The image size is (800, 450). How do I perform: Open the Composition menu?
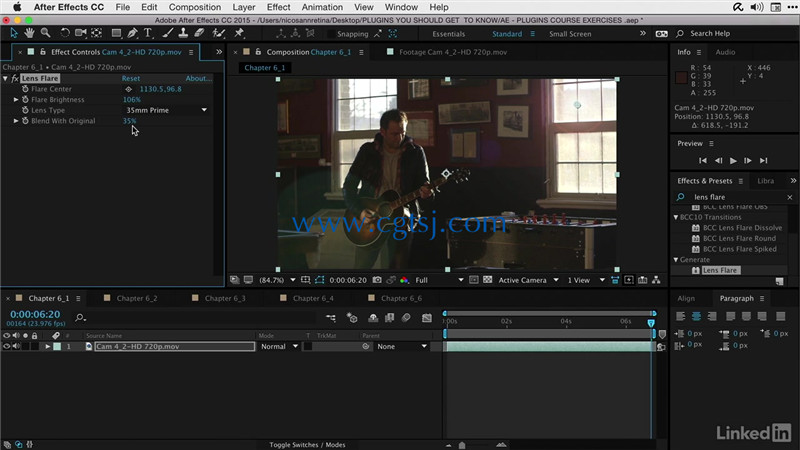(x=195, y=7)
